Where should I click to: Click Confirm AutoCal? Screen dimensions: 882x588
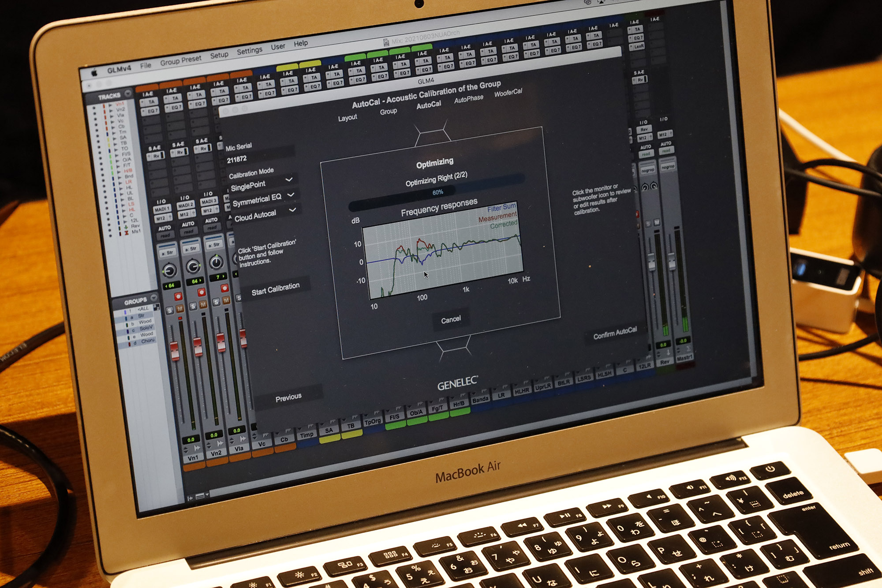point(615,333)
